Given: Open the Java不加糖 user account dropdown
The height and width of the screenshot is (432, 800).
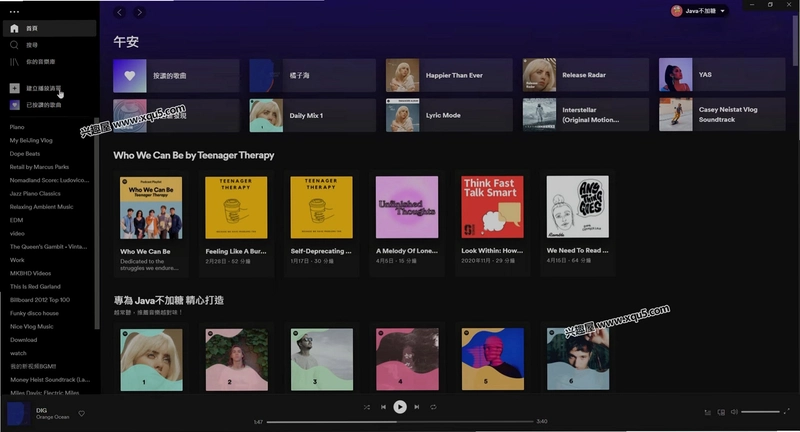Looking at the screenshot, I should (x=699, y=11).
